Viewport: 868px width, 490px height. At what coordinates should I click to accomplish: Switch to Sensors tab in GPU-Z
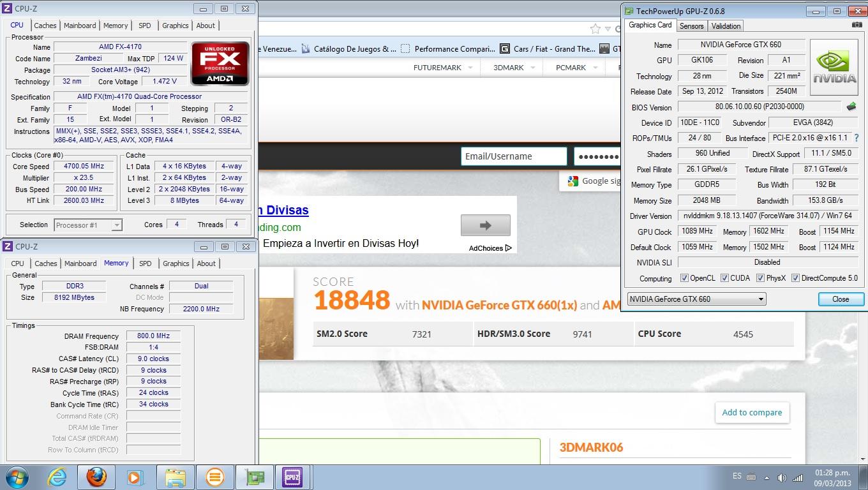point(691,26)
